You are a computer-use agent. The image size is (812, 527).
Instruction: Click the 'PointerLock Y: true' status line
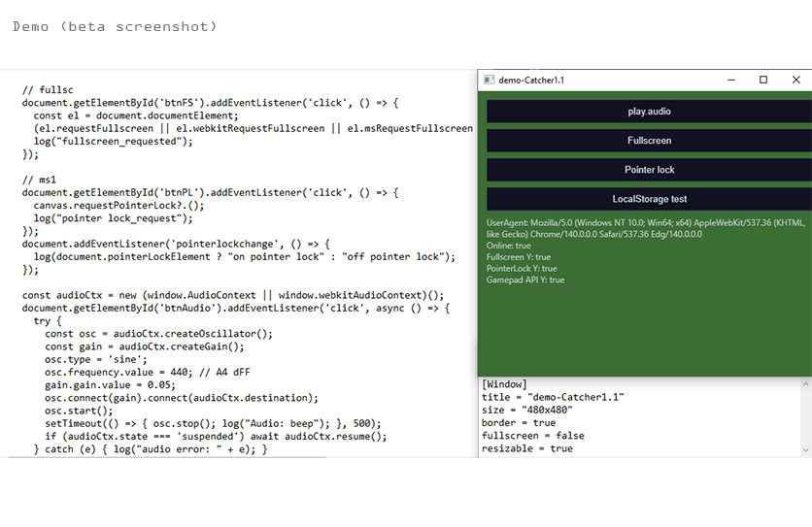[522, 269]
